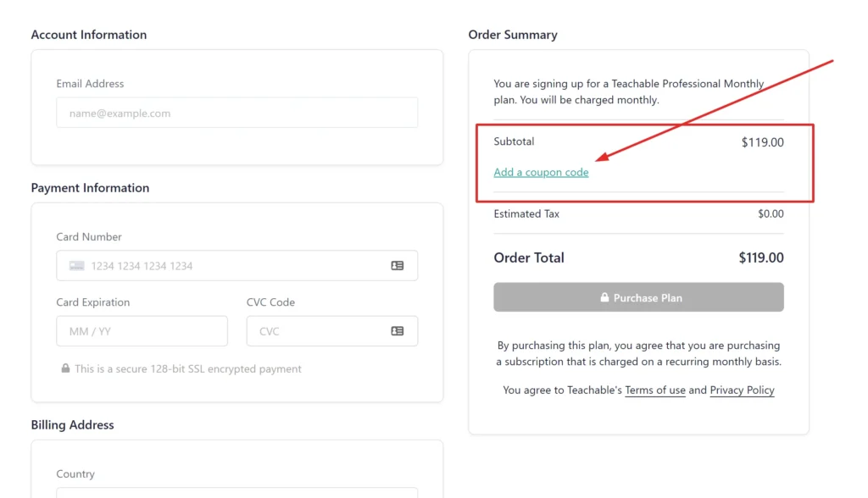Open the Terms of use page
Screen dimensions: 868x498
click(x=654, y=390)
